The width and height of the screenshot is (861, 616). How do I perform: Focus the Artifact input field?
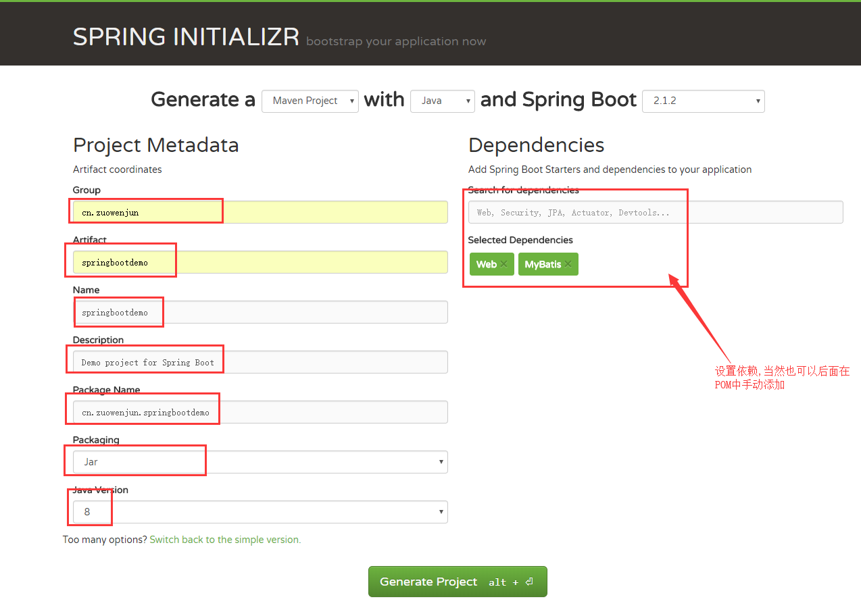[x=260, y=262]
